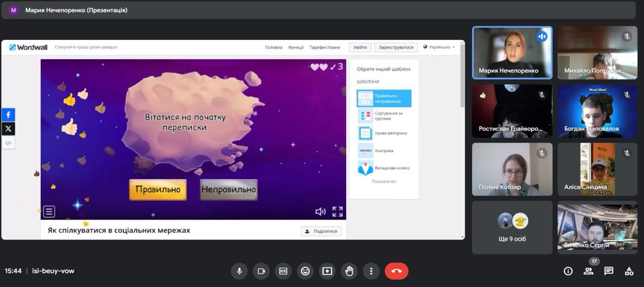This screenshot has height=287, width=644.
Task: Open meeting details info icon
Action: point(568,271)
